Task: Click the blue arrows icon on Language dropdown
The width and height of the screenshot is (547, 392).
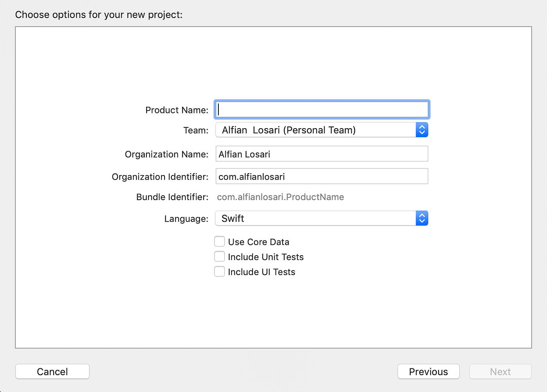Action: point(422,218)
